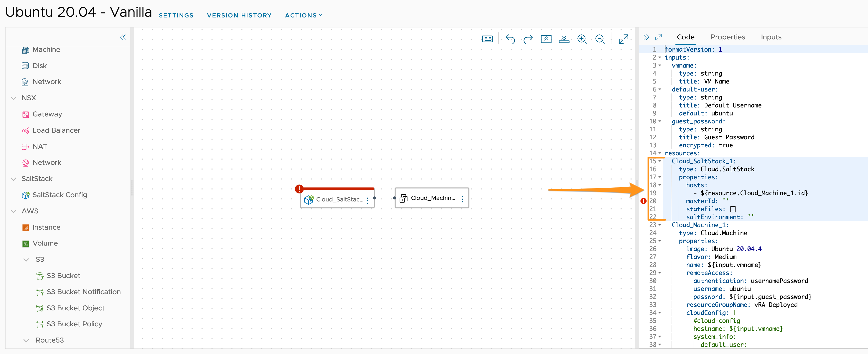Screen dimensions: 868x354
Task: Select the Machine resource icon
Action: [25, 50]
